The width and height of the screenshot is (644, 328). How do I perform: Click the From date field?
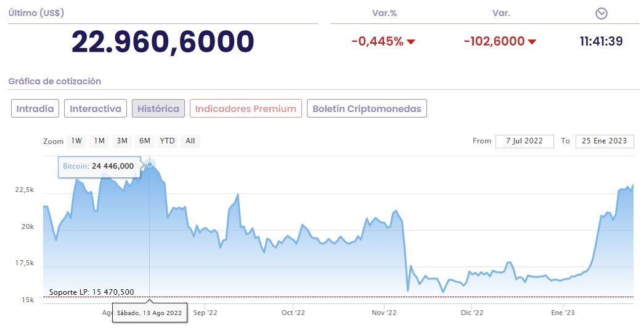click(524, 141)
